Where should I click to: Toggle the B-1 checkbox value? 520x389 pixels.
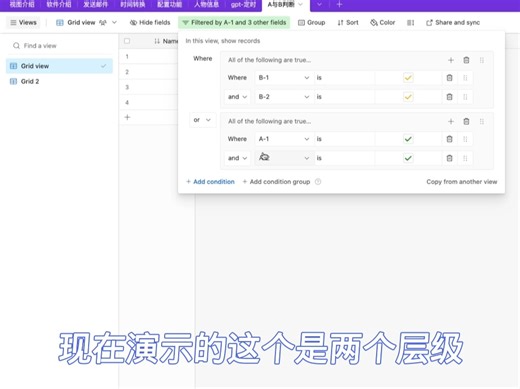coord(408,78)
